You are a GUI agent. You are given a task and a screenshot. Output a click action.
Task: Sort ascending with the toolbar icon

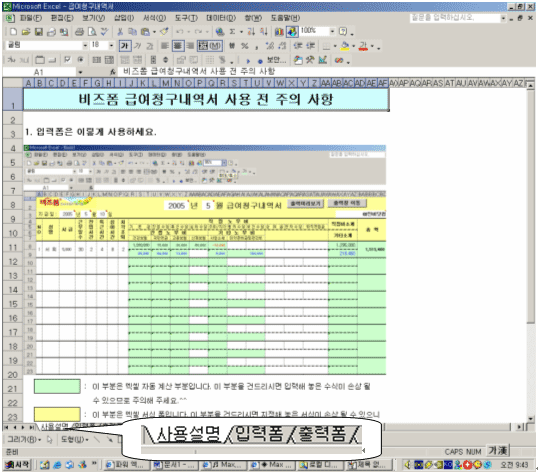[251, 32]
